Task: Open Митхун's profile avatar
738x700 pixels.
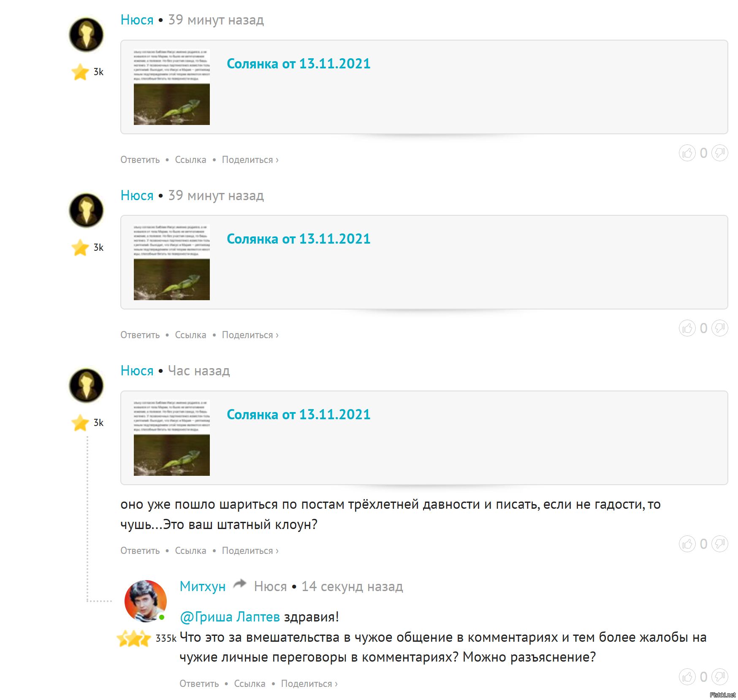Action: (146, 601)
